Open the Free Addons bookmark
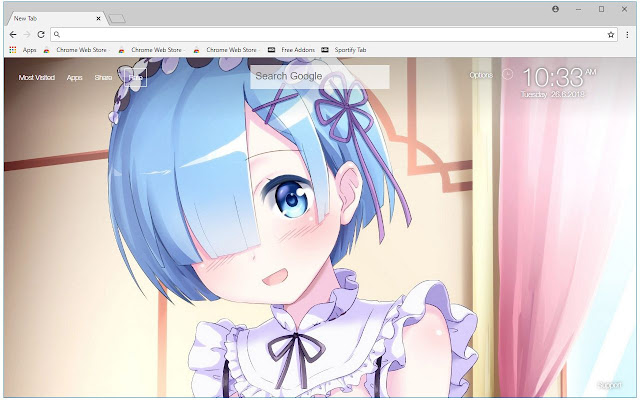 tap(291, 50)
